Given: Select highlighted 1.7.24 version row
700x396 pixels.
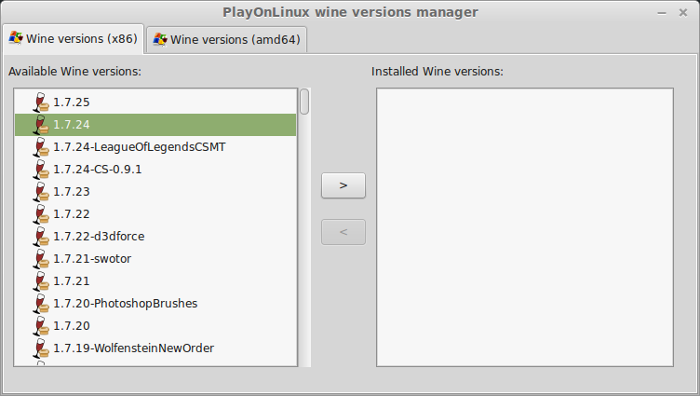Looking at the screenshot, I should 155,125.
